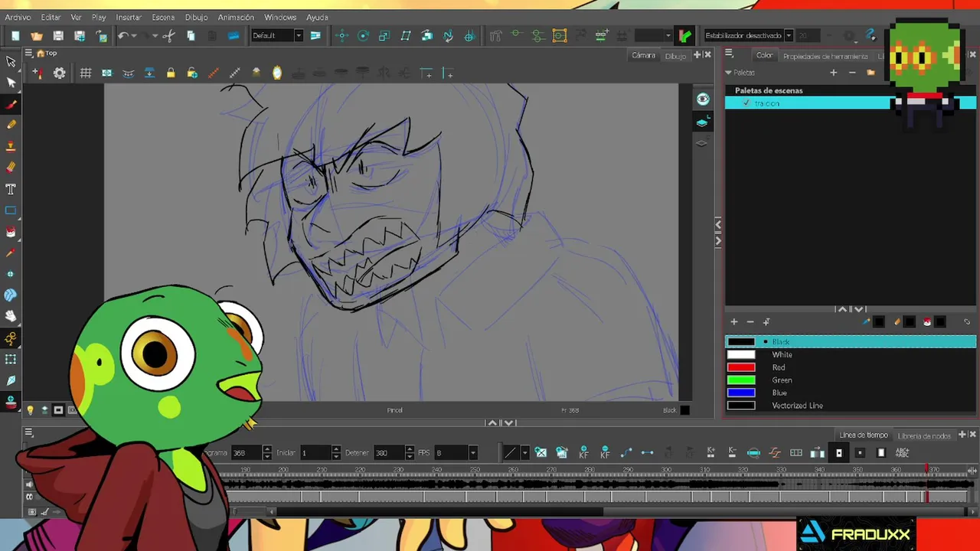The width and height of the screenshot is (980, 551).
Task: Open the Dibujo menu
Action: [196, 17]
